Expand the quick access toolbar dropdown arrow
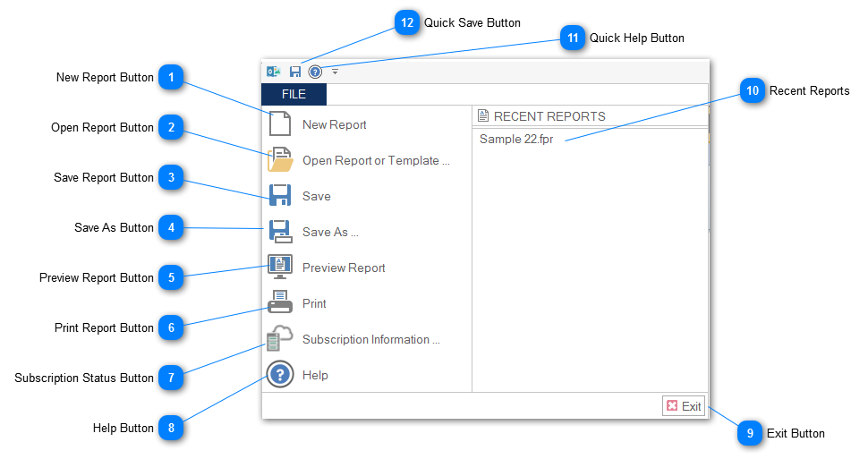868x459 pixels. pyautogui.click(x=335, y=72)
